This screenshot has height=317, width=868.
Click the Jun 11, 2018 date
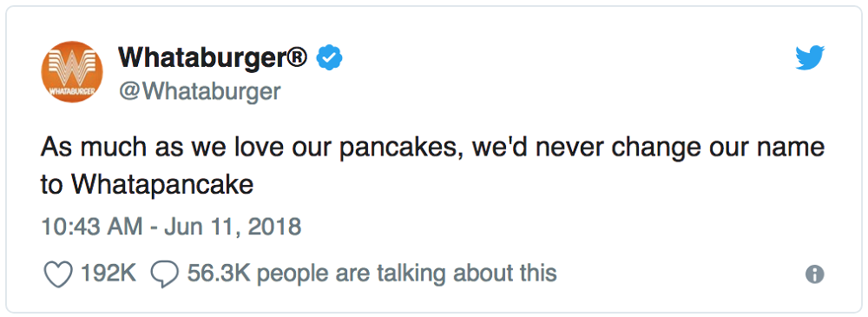pyautogui.click(x=233, y=227)
